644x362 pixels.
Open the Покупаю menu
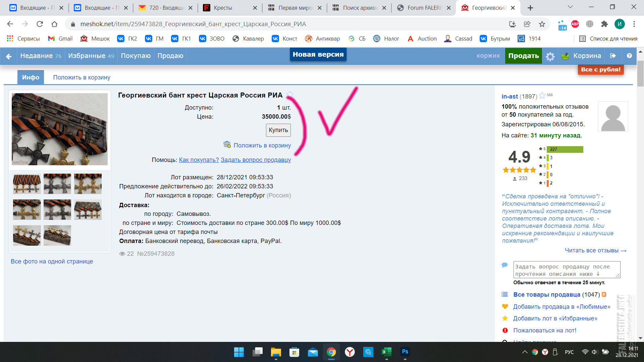(136, 56)
